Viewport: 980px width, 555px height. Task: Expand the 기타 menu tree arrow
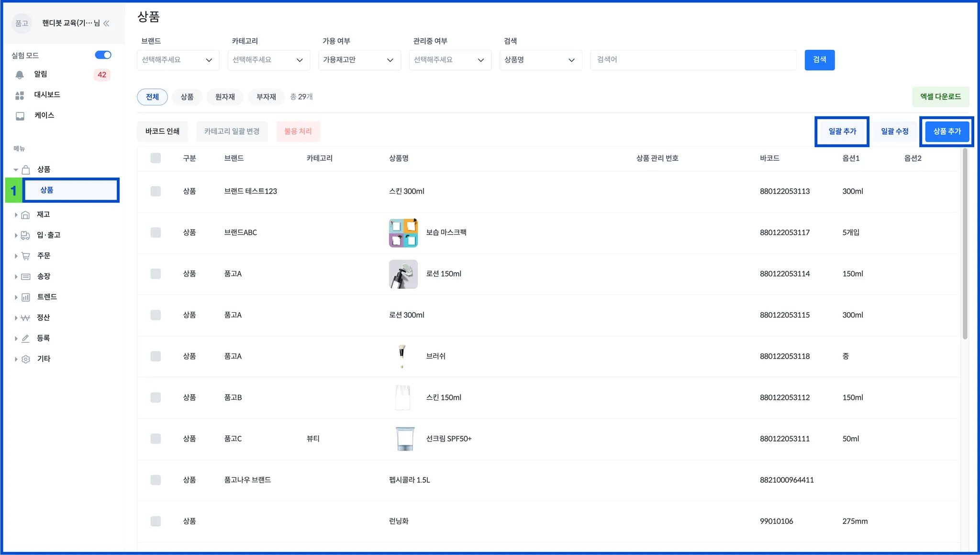[x=16, y=359]
